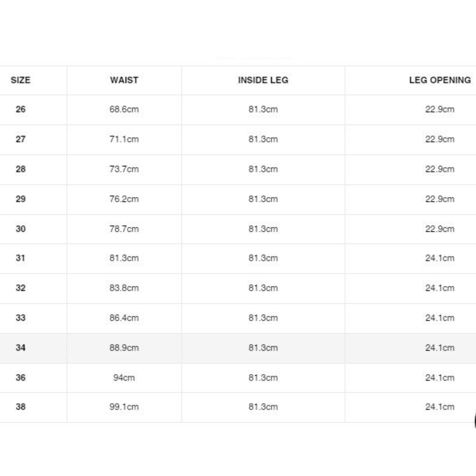Select the size 32 row label
This screenshot has height=476, width=476.
coord(21,288)
